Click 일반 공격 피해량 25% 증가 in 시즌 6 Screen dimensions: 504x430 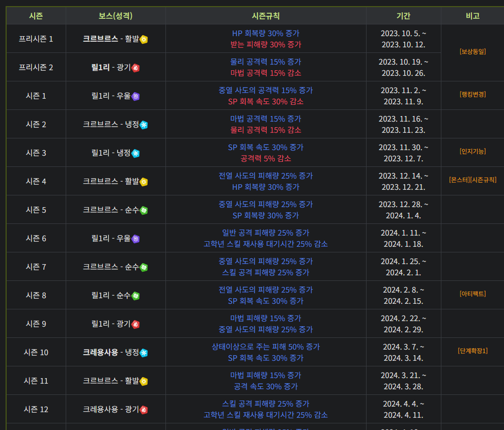pyautogui.click(x=266, y=233)
